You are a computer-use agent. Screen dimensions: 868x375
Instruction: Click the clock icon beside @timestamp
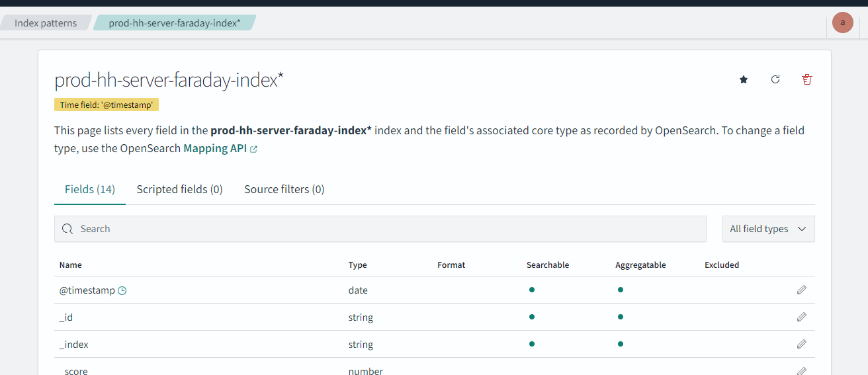tap(122, 290)
